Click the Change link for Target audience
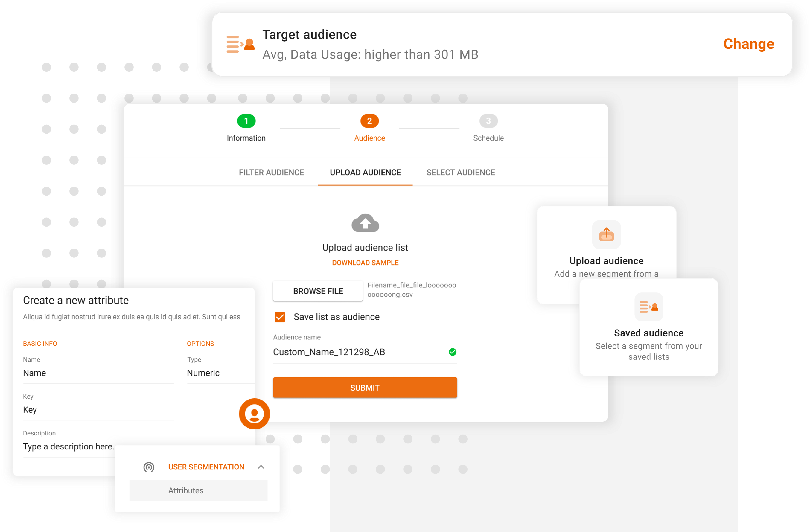 click(x=748, y=44)
